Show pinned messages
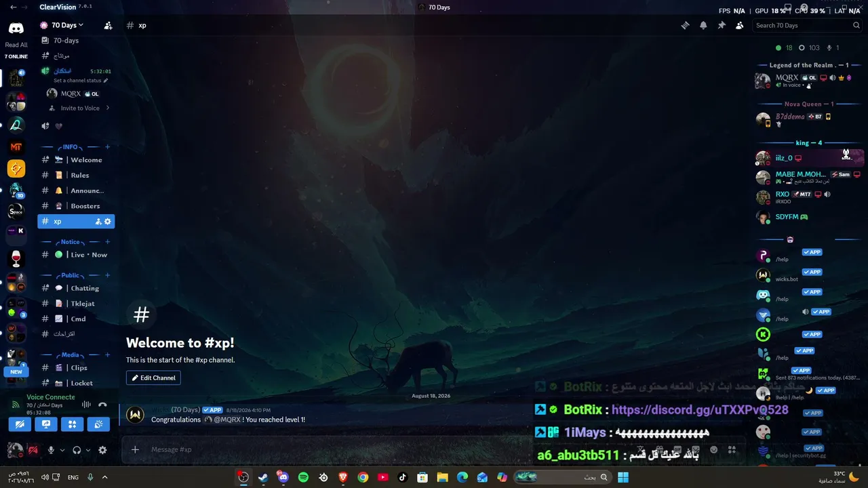 click(722, 25)
